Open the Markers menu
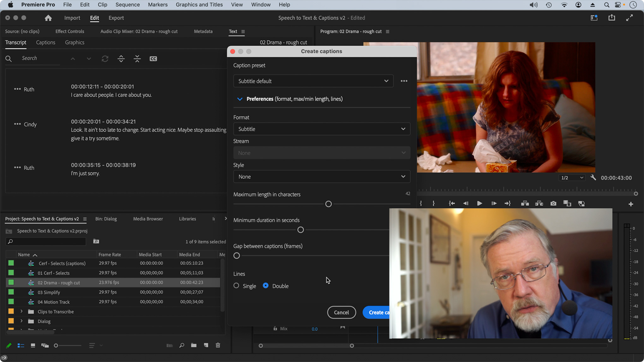 coord(158,5)
